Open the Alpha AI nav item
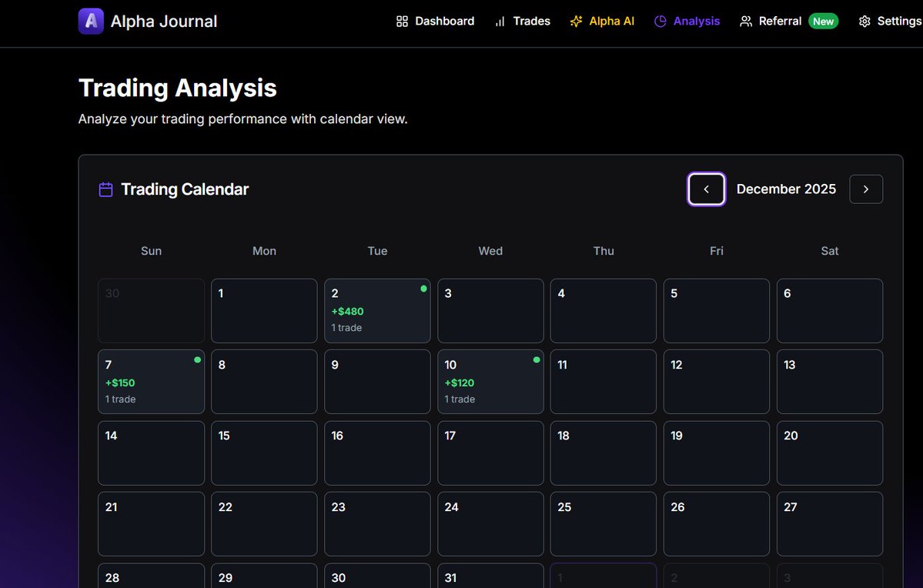 (x=602, y=22)
